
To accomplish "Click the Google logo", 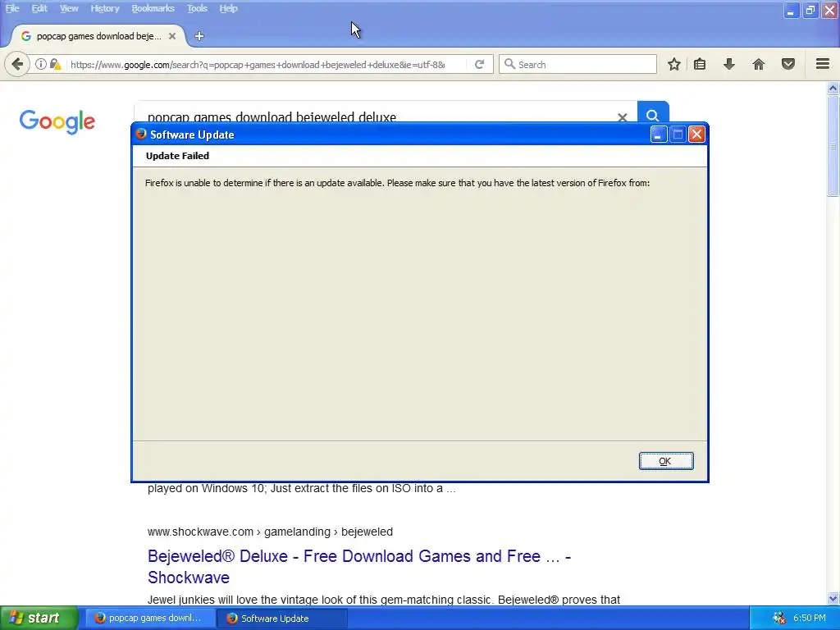I will (57, 122).
